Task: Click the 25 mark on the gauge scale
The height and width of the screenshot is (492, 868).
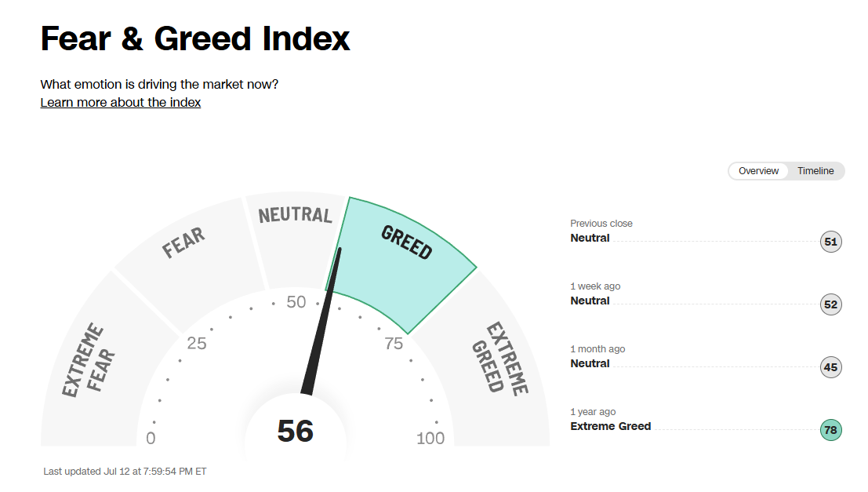Action: click(x=196, y=343)
